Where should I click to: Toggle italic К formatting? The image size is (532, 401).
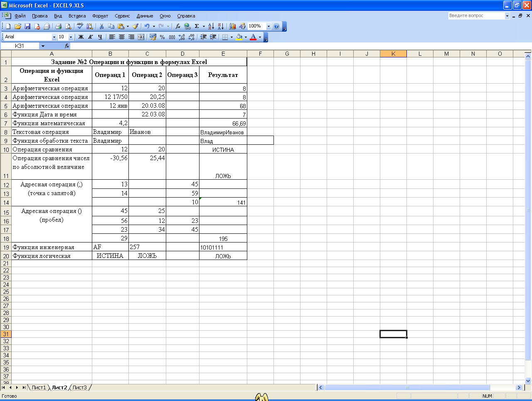pos(90,37)
